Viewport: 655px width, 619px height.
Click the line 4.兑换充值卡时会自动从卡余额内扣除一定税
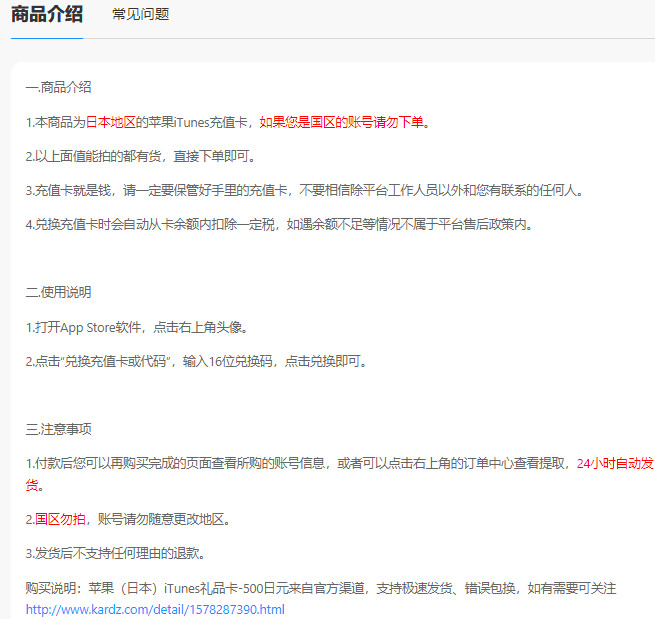tap(280, 225)
